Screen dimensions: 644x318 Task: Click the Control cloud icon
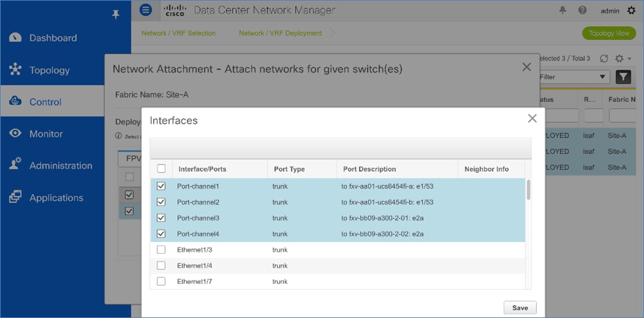point(15,101)
